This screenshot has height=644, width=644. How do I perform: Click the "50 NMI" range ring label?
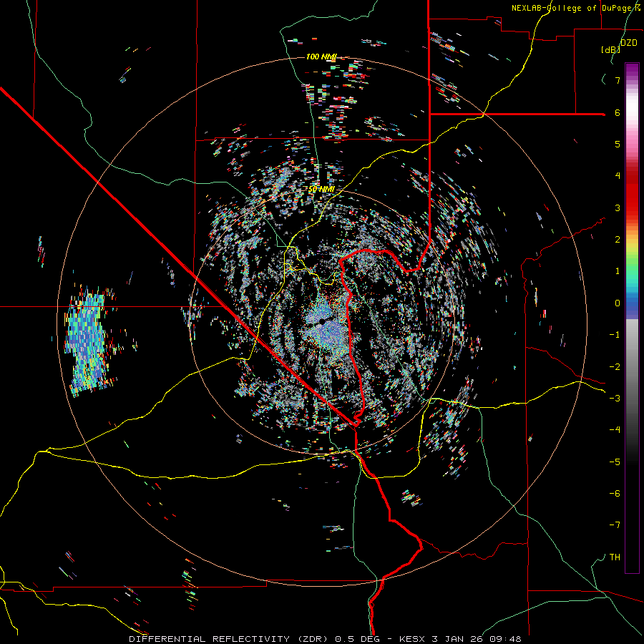click(x=321, y=189)
